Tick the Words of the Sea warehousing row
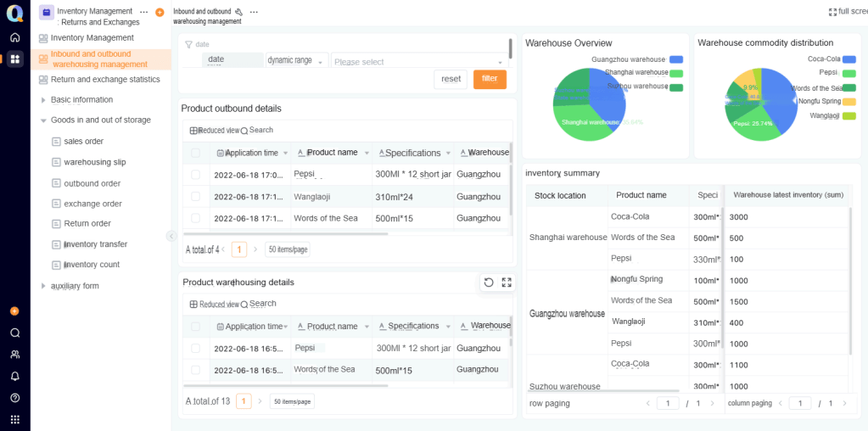Screen dimensions: 868x431 196,370
